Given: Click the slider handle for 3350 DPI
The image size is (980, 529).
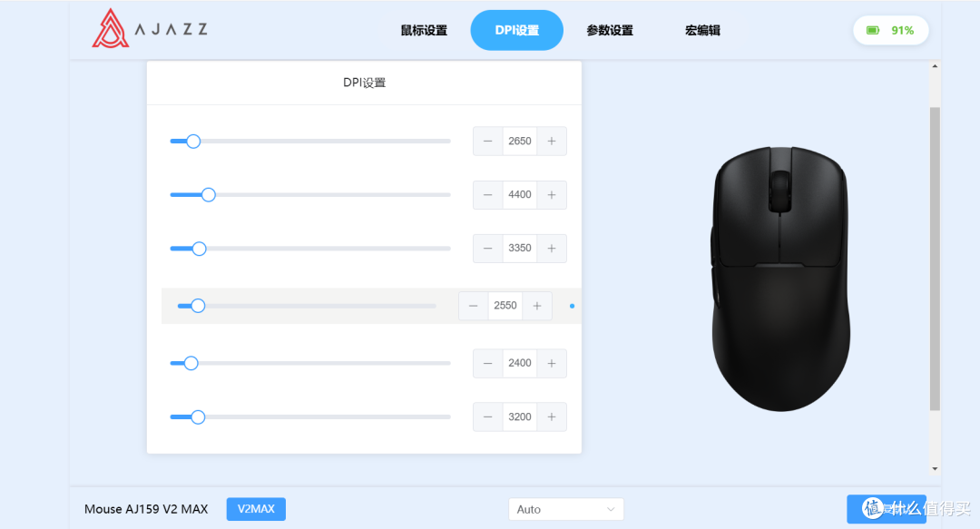Looking at the screenshot, I should [200, 249].
